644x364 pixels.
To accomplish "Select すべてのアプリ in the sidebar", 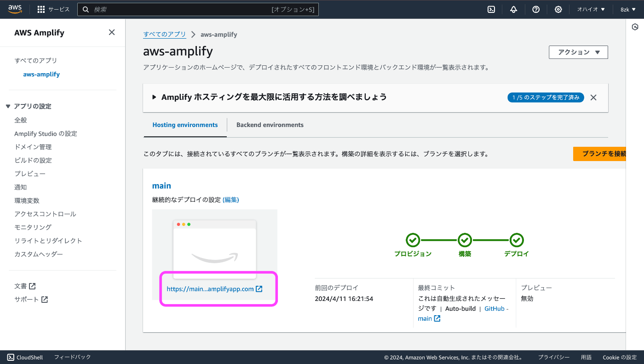I will [36, 60].
